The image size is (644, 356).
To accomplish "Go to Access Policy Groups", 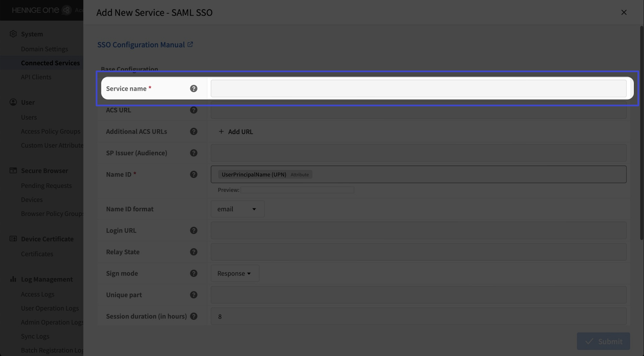I will coord(51,132).
